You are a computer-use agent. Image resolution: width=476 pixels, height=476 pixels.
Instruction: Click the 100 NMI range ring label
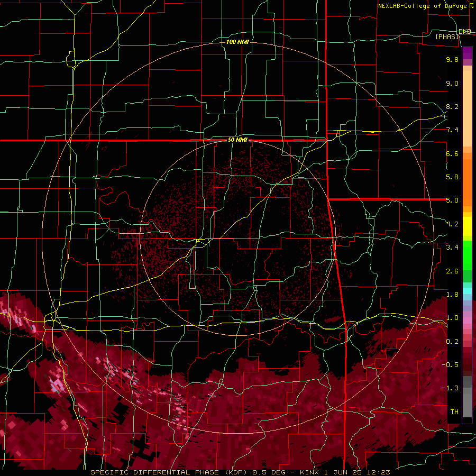[237, 42]
